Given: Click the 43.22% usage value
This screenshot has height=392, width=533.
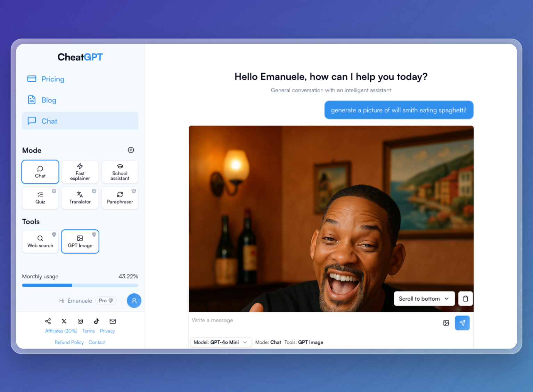Looking at the screenshot, I should [128, 277].
